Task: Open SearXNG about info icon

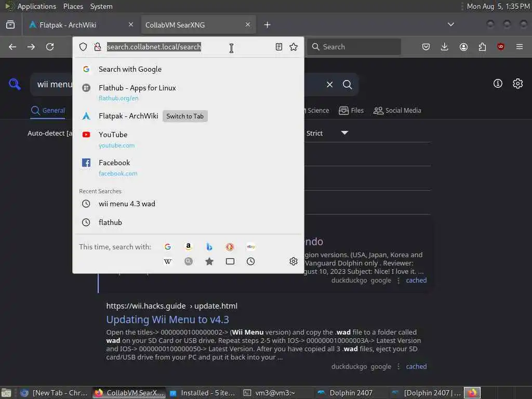Action: (498, 84)
